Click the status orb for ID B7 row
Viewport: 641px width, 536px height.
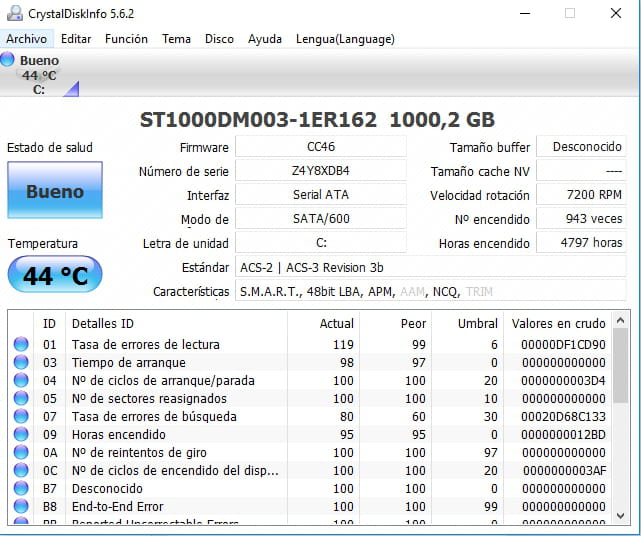click(x=21, y=488)
